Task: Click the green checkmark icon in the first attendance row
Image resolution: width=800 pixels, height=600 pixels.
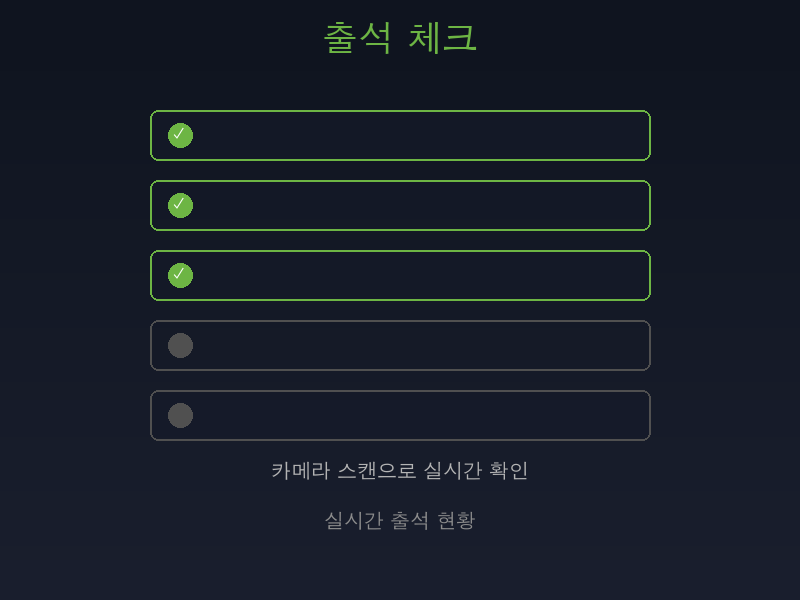Action: (x=180, y=135)
